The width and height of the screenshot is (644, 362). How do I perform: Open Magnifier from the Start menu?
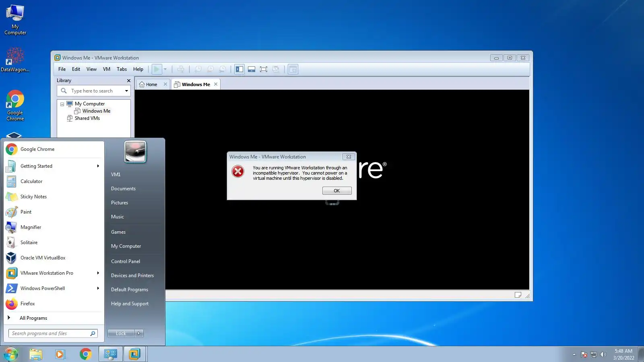[54, 227]
